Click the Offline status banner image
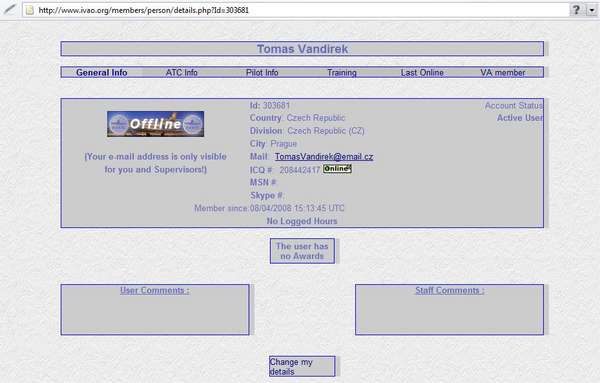 click(x=155, y=124)
